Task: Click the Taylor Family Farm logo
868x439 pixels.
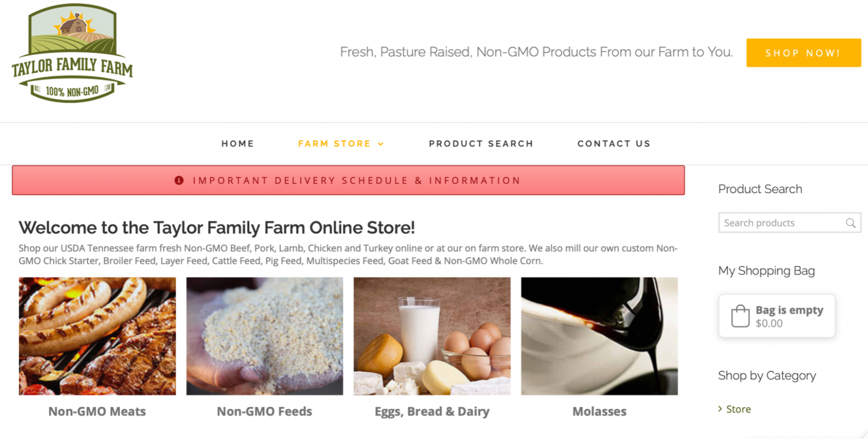Action: pos(72,54)
